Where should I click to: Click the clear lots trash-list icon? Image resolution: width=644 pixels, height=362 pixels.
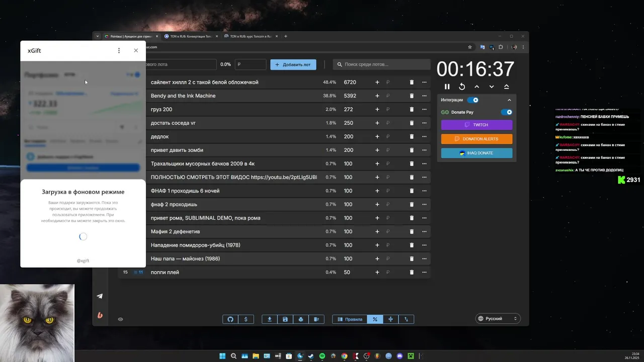316,319
